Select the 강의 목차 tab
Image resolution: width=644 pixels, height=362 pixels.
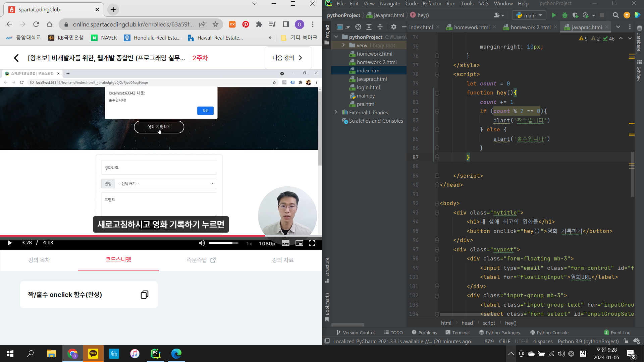coord(39,260)
